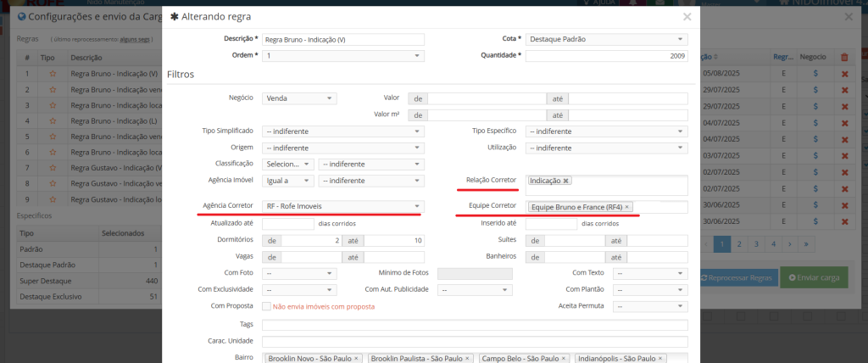The image size is (868, 363).
Task: Go to page 2 in pagination
Action: tap(739, 243)
